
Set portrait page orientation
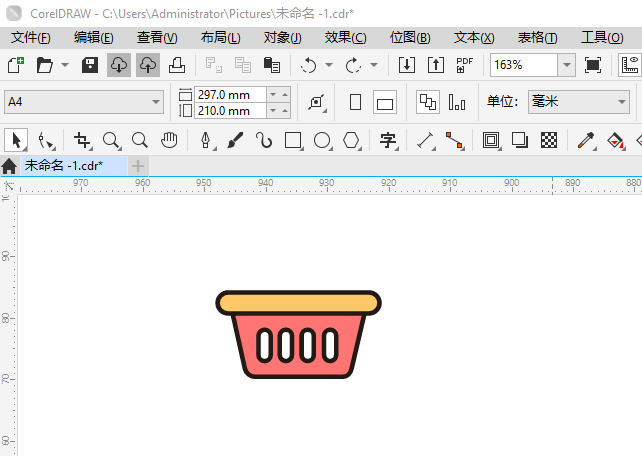tap(355, 102)
